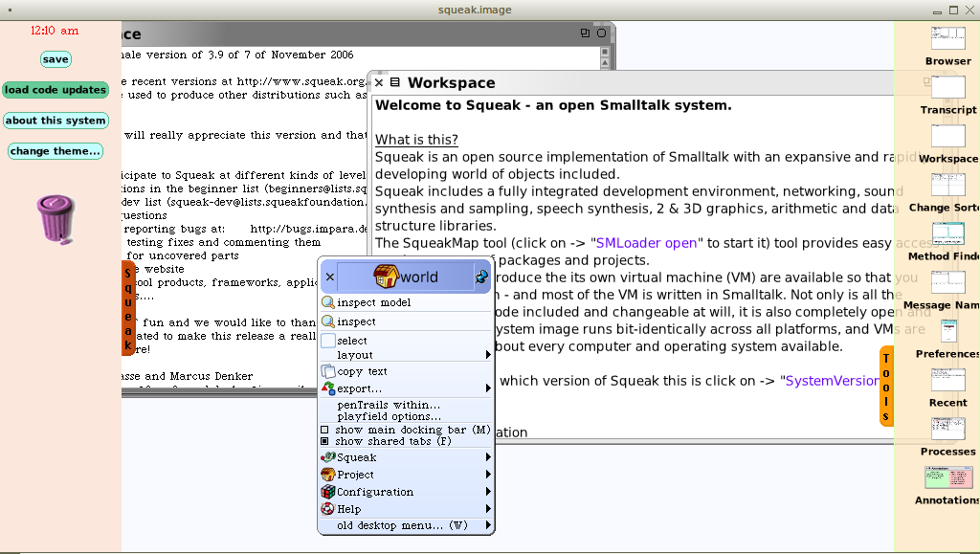Toggle the select checkbox in world menu

tap(328, 341)
